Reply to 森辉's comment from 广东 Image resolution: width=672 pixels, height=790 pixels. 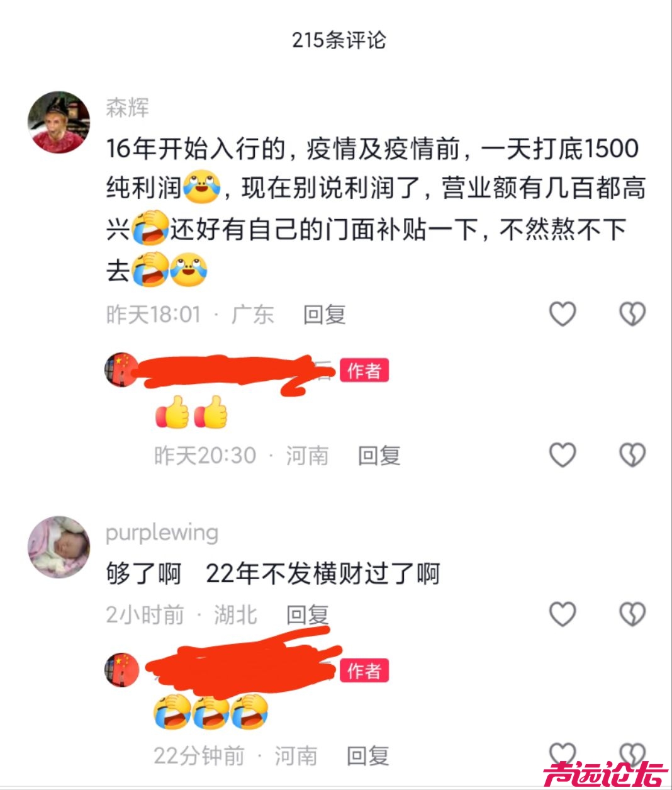(x=325, y=314)
